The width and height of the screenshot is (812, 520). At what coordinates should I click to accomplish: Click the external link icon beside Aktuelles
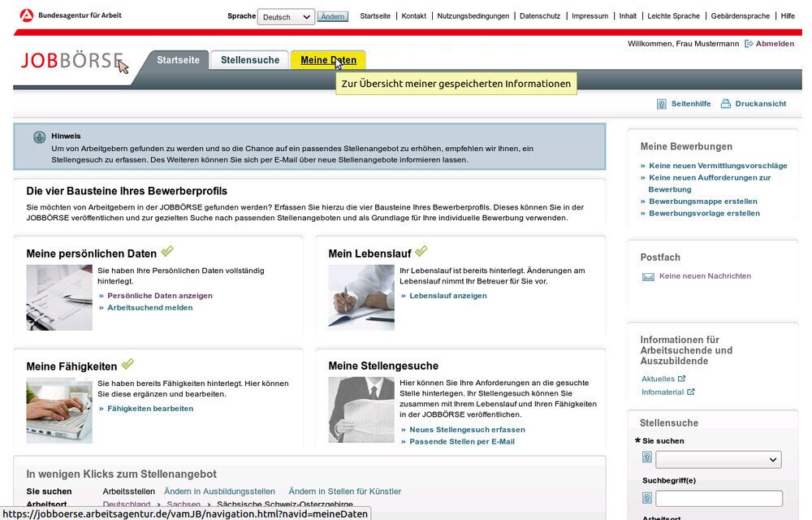(x=681, y=379)
